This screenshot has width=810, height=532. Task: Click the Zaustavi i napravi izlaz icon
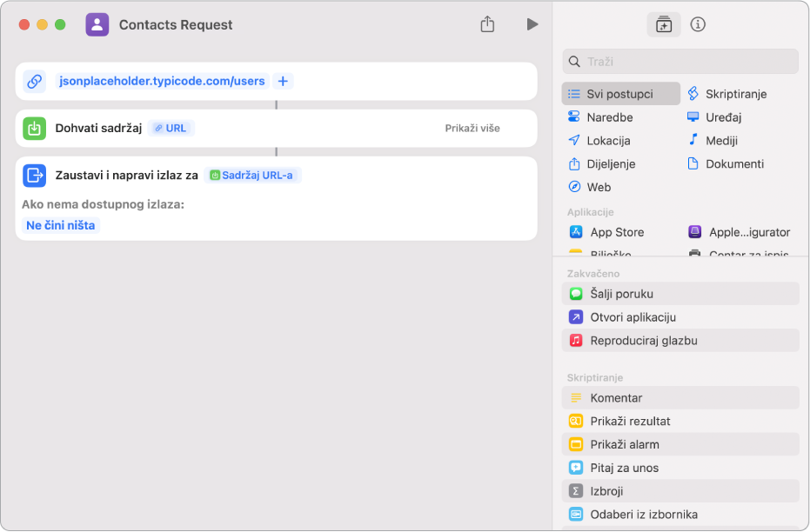pos(35,176)
